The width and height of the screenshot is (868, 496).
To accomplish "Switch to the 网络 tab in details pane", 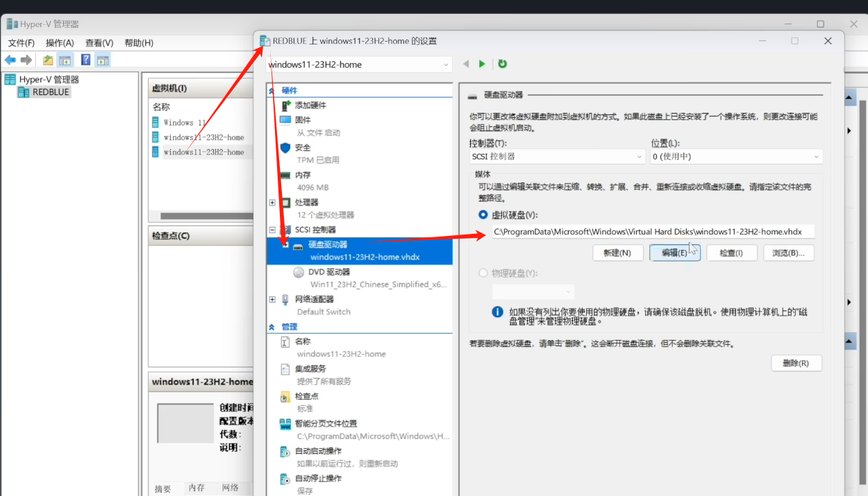I will click(231, 488).
